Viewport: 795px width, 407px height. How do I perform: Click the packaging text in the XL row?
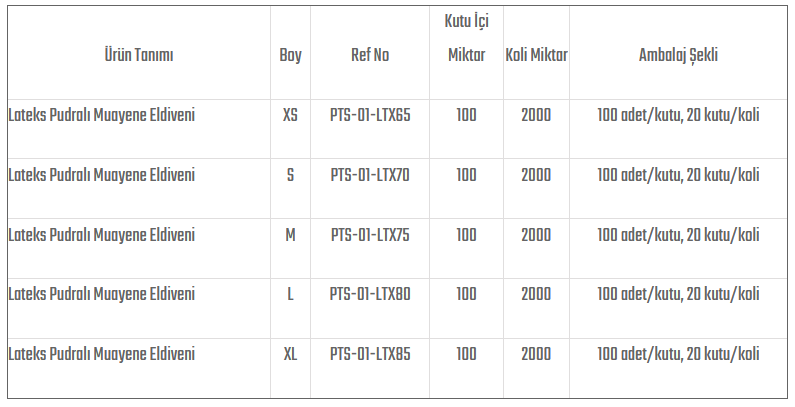click(678, 354)
